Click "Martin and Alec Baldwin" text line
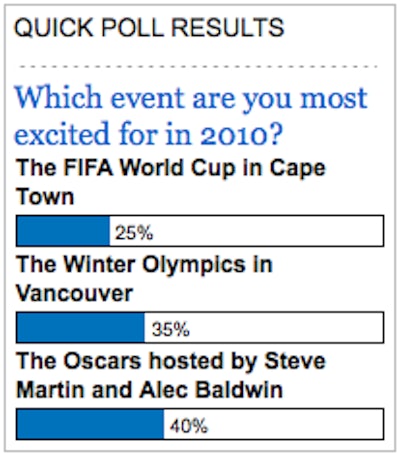400x456 pixels. 149,390
